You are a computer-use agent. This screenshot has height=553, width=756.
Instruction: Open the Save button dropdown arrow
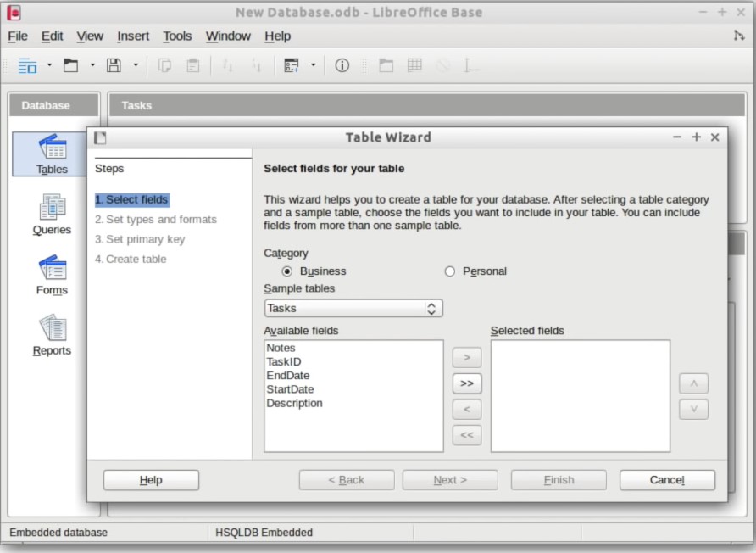pos(135,65)
